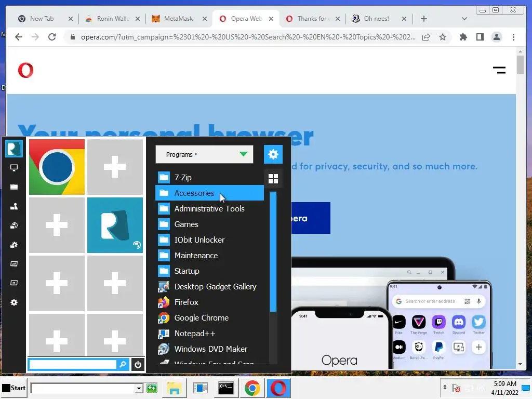The width and height of the screenshot is (532, 399).
Task: Open command prompt on taskbar
Action: [x=226, y=388]
